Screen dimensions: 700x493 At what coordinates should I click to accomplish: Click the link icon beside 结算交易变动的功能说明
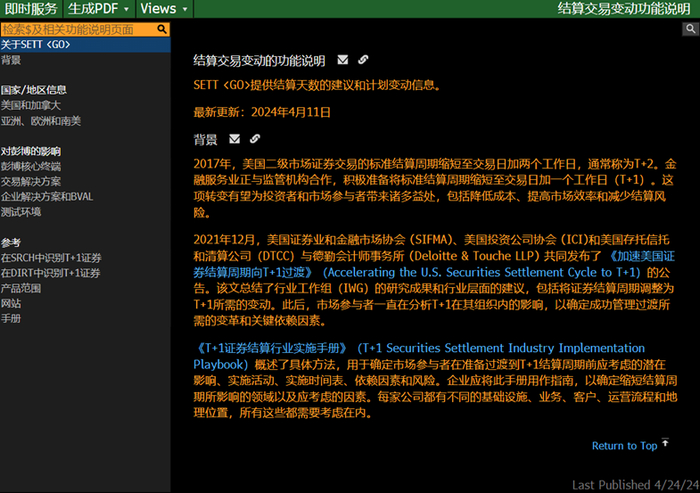[363, 59]
